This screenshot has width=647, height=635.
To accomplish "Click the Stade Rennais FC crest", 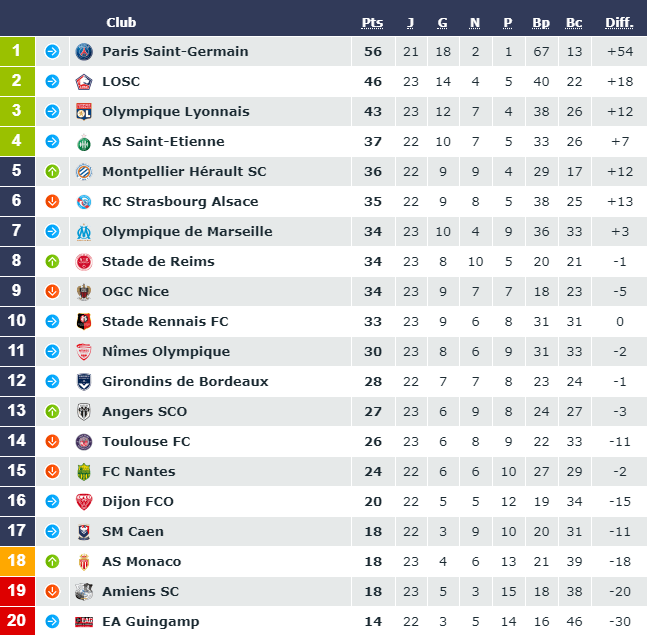I will (x=84, y=321).
